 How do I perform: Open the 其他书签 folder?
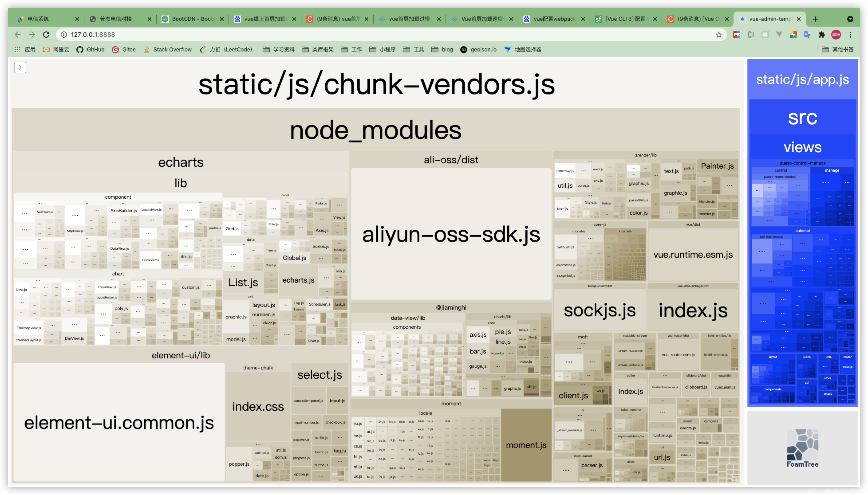coord(838,50)
